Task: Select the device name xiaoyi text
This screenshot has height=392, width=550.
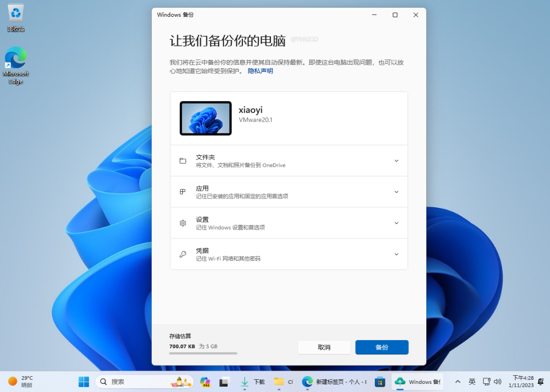Action: pyautogui.click(x=251, y=110)
